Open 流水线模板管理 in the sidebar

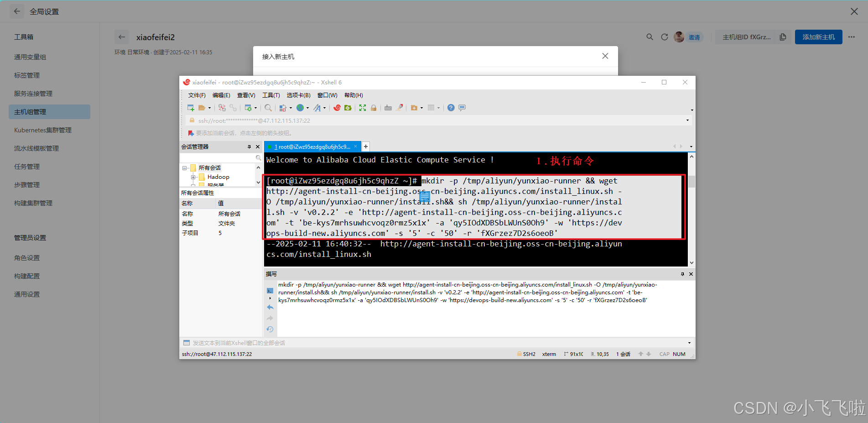click(x=36, y=148)
